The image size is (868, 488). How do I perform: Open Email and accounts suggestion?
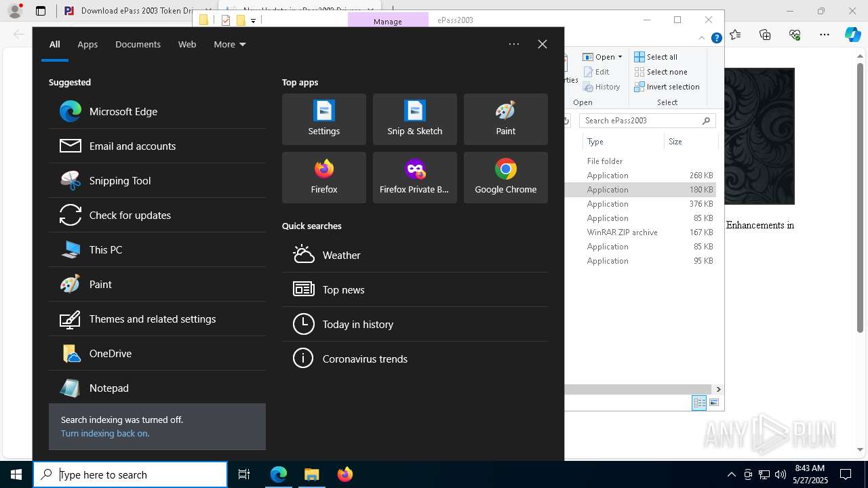click(x=157, y=146)
